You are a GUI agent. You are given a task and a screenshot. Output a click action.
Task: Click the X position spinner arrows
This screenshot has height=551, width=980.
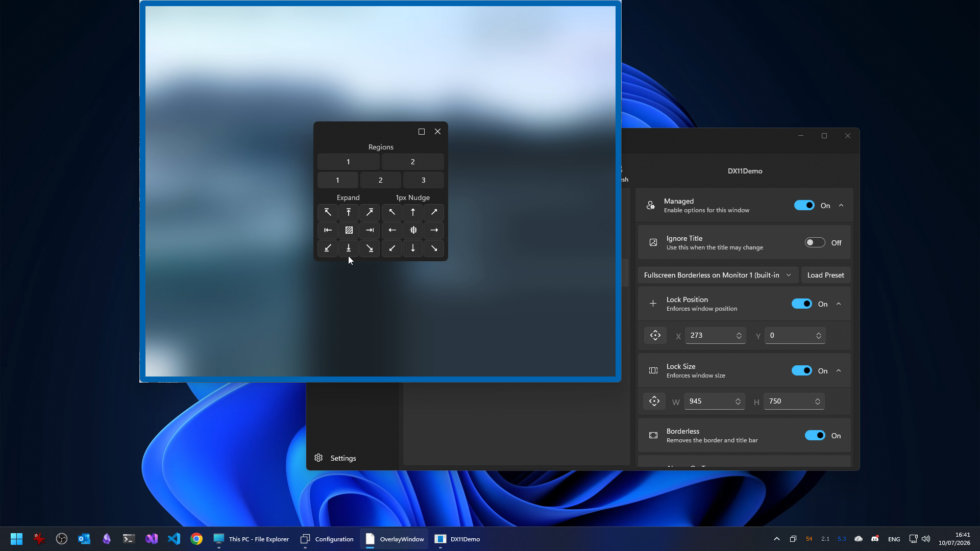[739, 336]
